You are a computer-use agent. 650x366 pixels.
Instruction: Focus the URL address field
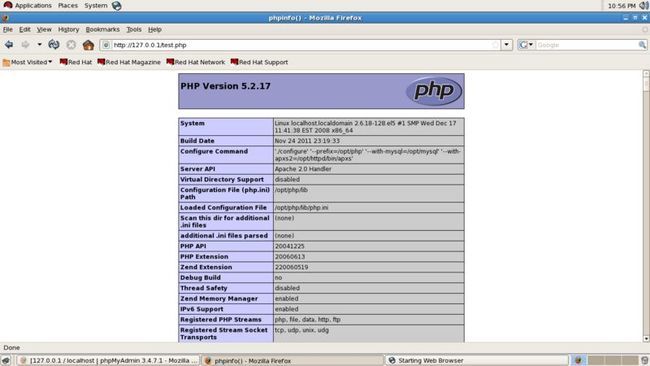click(x=301, y=45)
